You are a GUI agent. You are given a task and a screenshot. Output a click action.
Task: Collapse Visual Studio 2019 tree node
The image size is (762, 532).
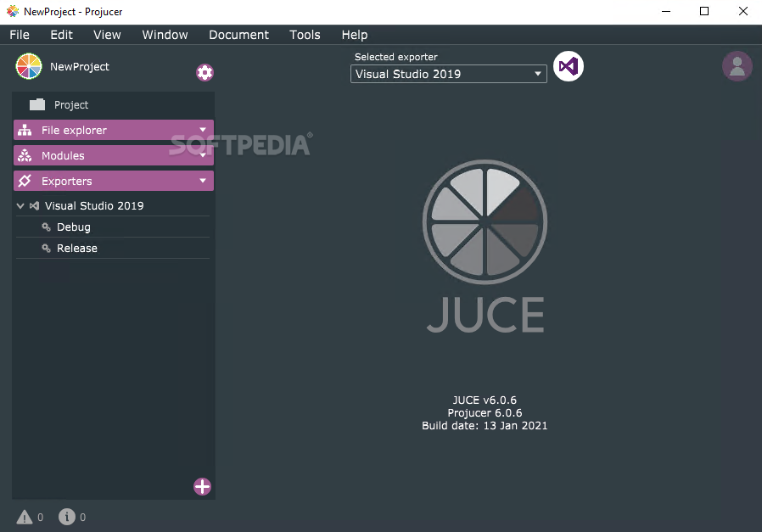[x=20, y=206]
